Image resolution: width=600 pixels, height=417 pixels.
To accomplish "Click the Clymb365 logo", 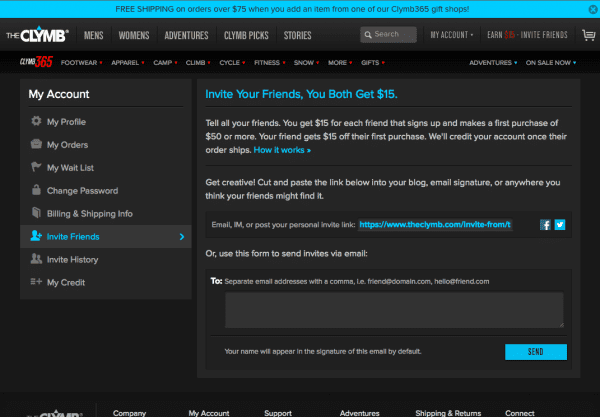I will click(36, 62).
